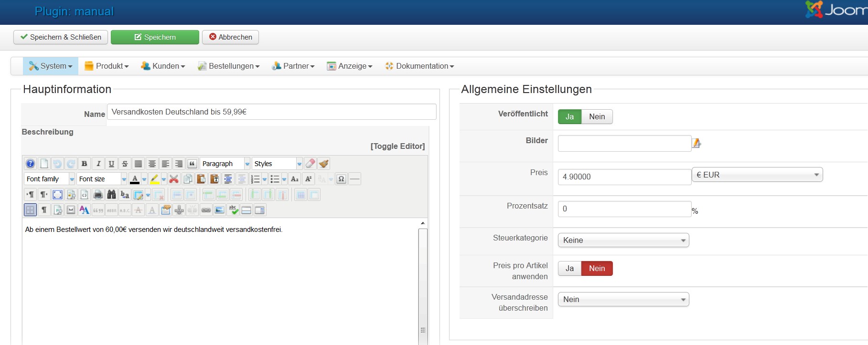Insert a special character with the Omega icon
Screen dimensions: 868x345
tap(341, 179)
